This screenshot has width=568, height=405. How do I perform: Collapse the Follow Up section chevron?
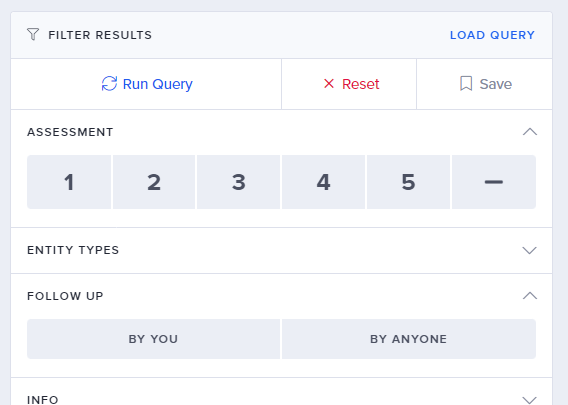pyautogui.click(x=530, y=296)
